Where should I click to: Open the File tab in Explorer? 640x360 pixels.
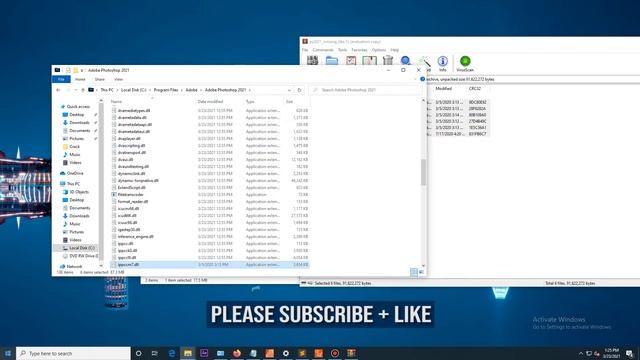pos(61,79)
